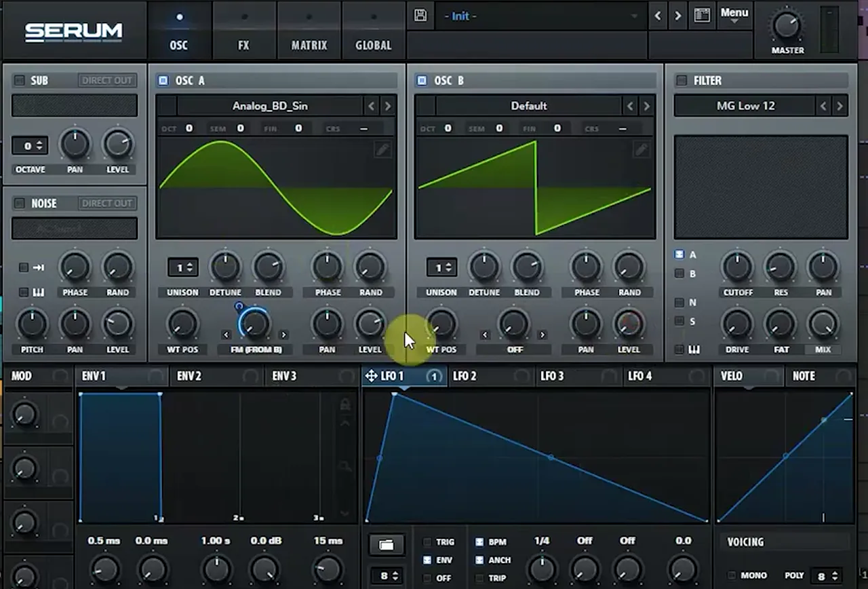The width and height of the screenshot is (868, 589).
Task: Click the filter CUTOFF knob
Action: 737,267
